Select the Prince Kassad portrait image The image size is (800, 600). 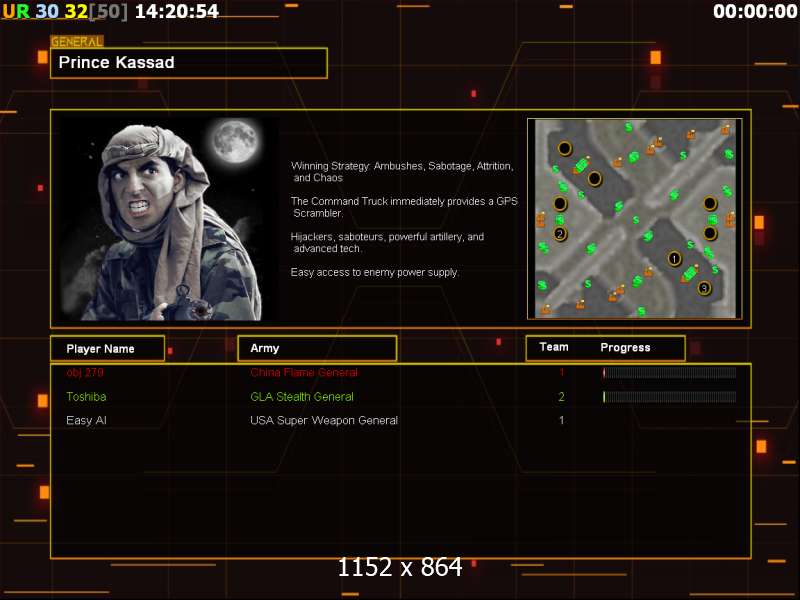(x=167, y=219)
